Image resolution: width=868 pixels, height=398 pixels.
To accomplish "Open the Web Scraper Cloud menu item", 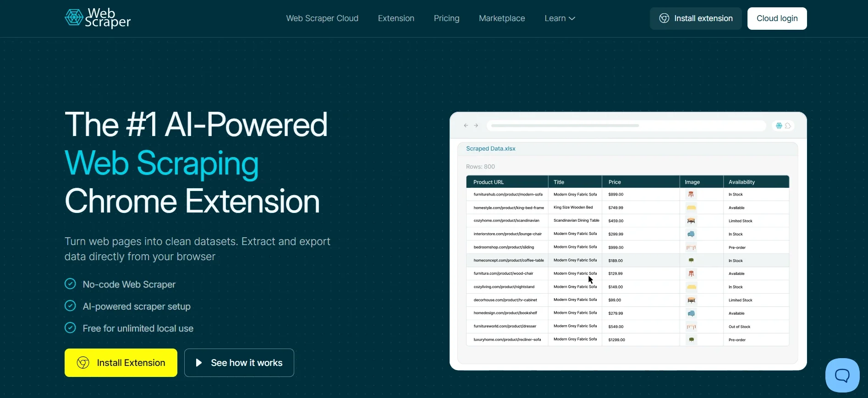I will pos(322,18).
